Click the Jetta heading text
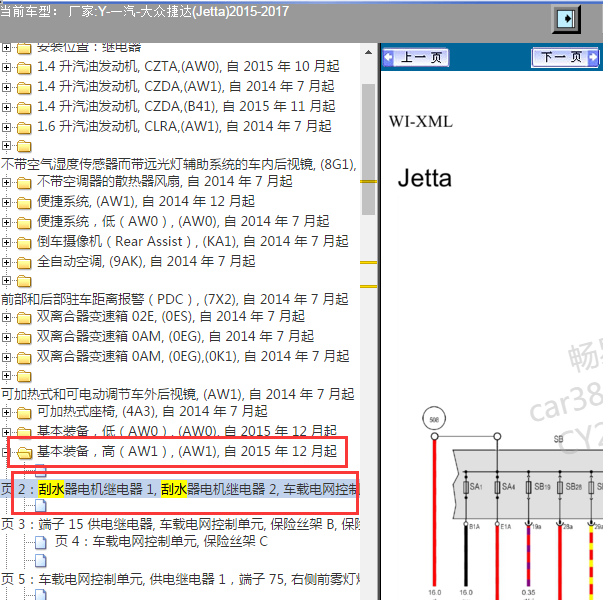 pyautogui.click(x=425, y=178)
